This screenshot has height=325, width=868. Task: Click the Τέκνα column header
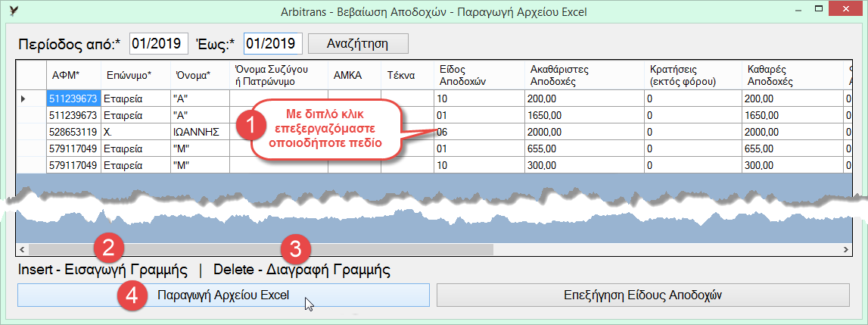click(x=407, y=76)
